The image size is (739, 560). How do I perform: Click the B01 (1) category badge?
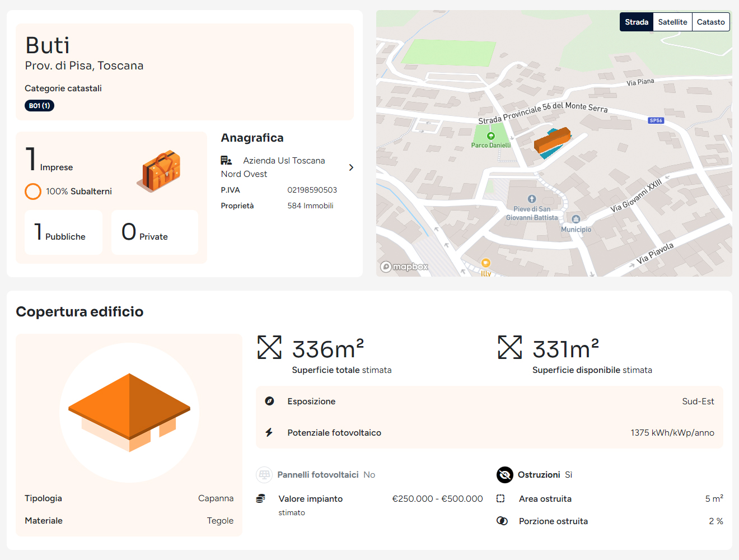coord(39,105)
